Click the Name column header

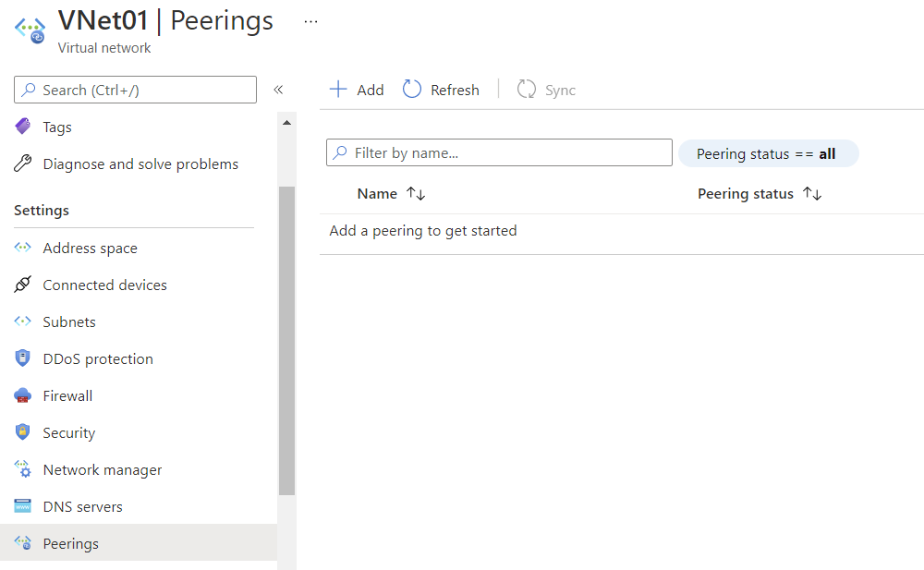(x=377, y=193)
